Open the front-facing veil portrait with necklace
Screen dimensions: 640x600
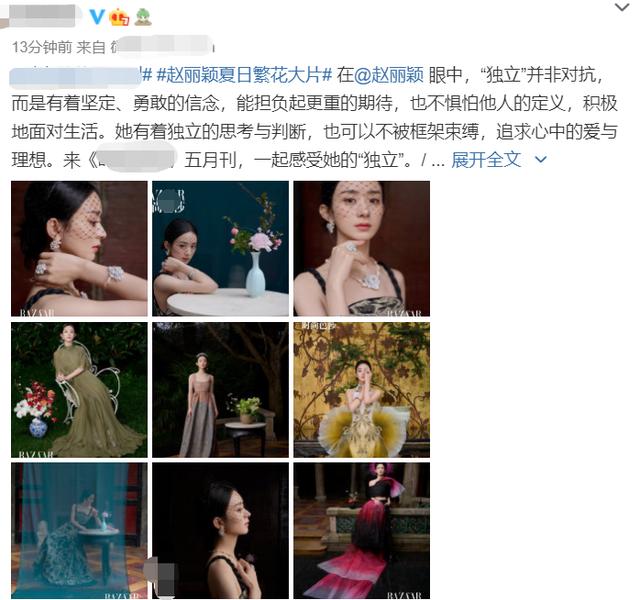coord(362,249)
